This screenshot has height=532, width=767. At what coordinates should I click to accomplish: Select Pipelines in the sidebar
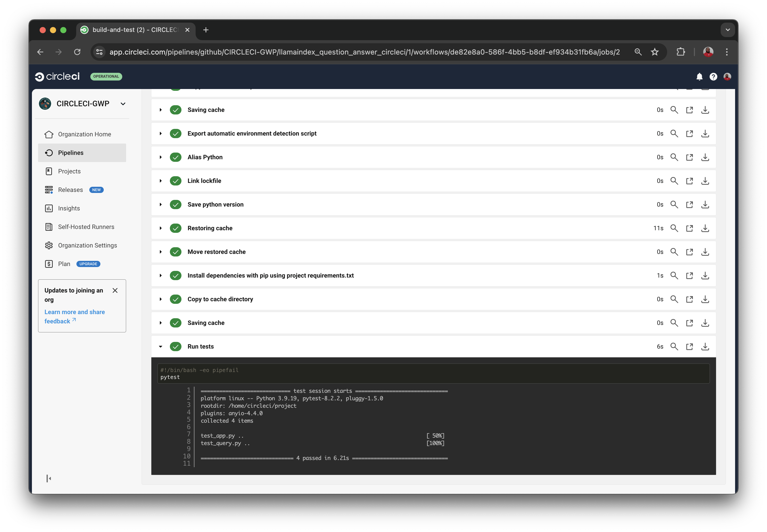pyautogui.click(x=71, y=152)
